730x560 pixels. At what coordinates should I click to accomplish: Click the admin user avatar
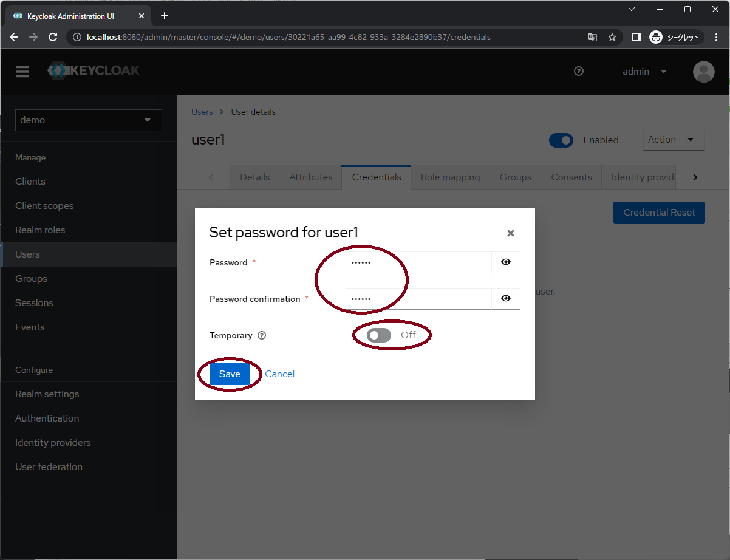[x=704, y=72]
